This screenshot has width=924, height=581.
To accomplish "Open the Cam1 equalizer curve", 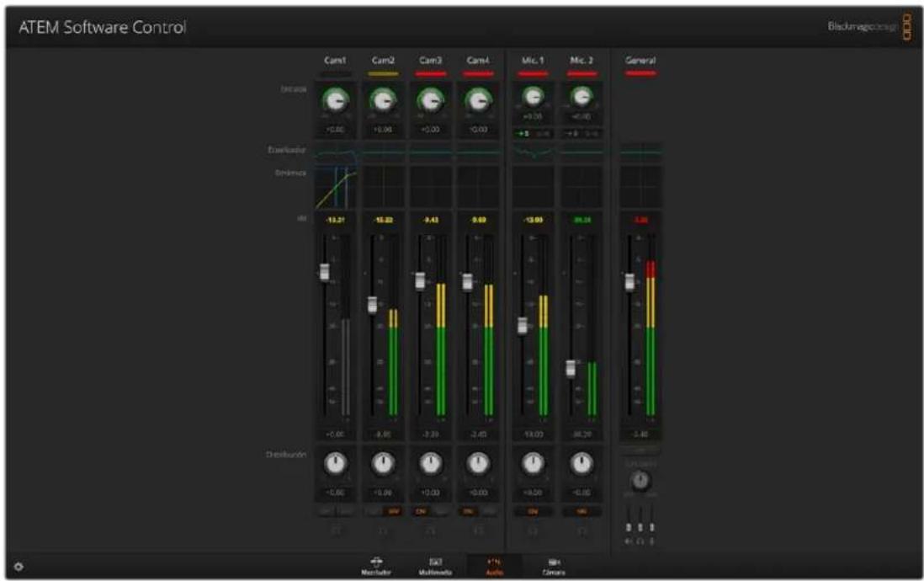I will coord(335,152).
